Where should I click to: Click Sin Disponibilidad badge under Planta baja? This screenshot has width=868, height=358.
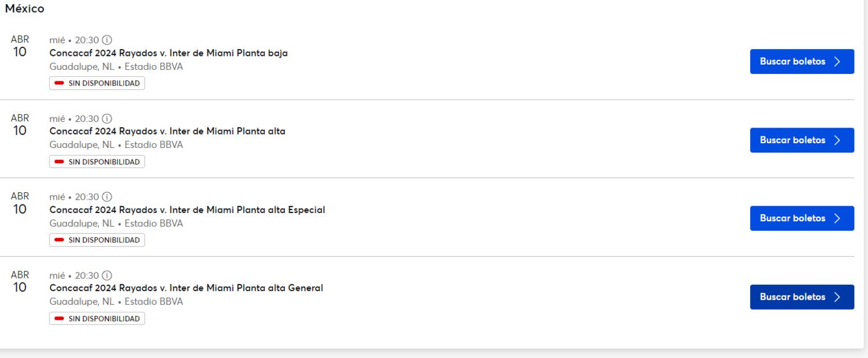(x=97, y=84)
